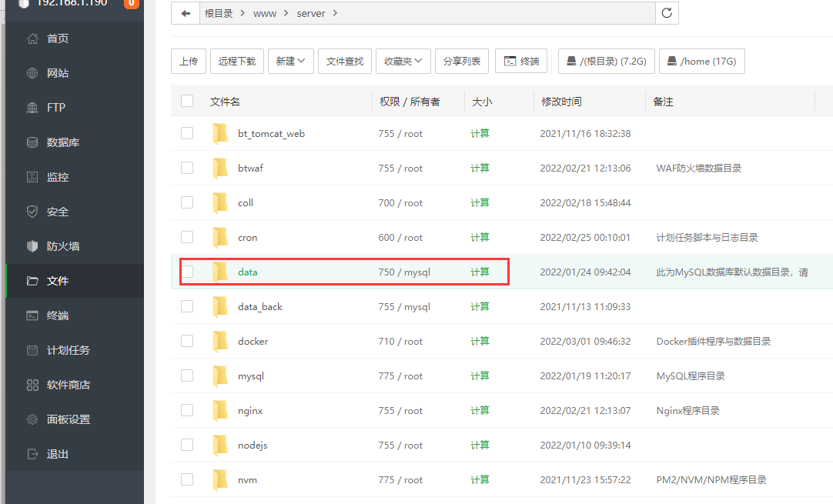
Task: Click the chevron after server in path
Action: coord(336,13)
